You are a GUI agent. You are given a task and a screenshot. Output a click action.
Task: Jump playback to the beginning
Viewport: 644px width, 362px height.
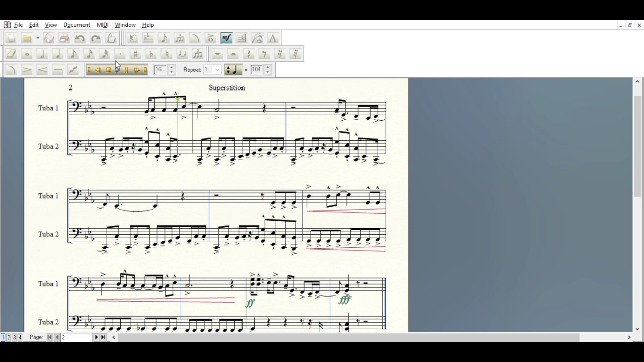pyautogui.click(x=89, y=70)
